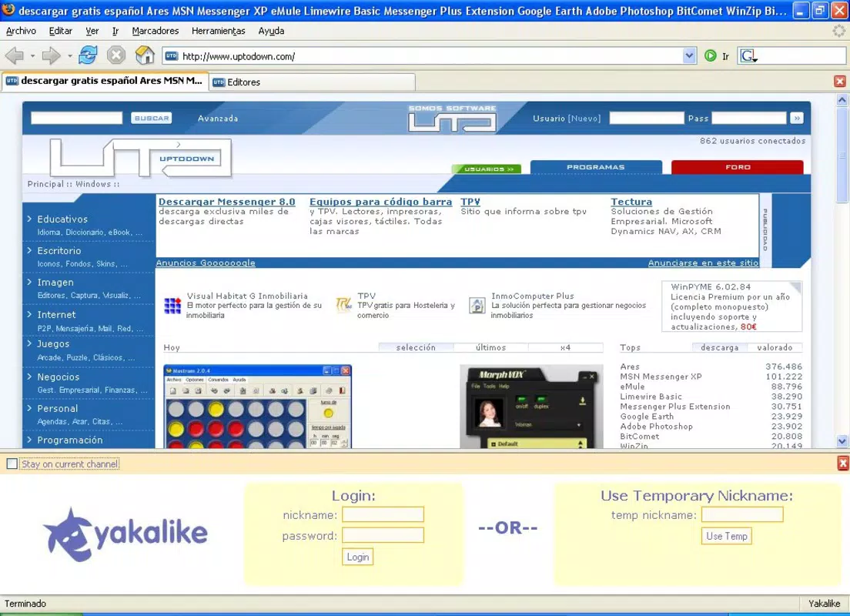The height and width of the screenshot is (616, 850).
Task: Click the Yakalike logo
Action: pyautogui.click(x=125, y=534)
